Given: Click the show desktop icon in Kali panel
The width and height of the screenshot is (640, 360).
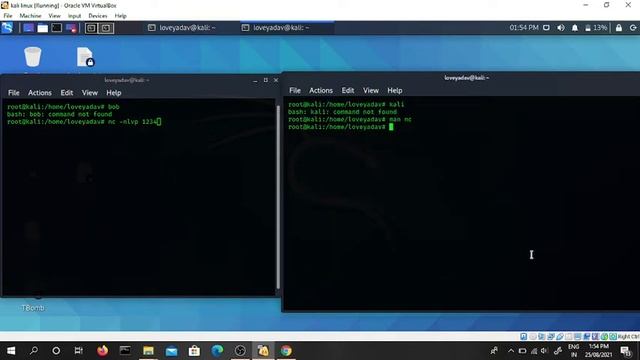Looking at the screenshot, I should (x=29, y=28).
